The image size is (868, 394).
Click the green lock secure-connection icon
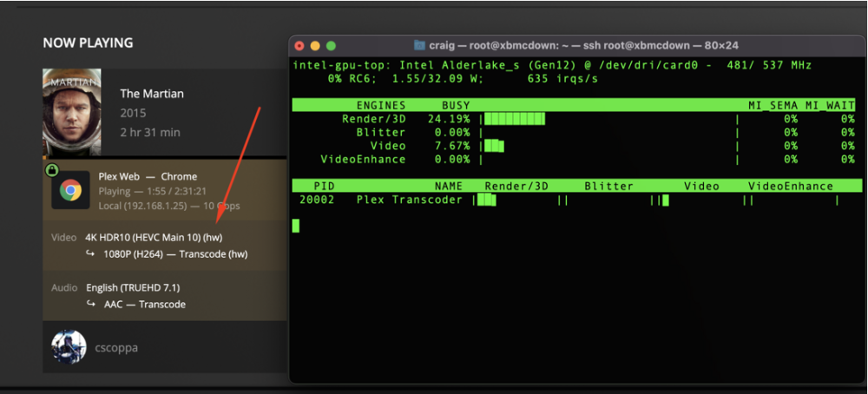[x=51, y=170]
